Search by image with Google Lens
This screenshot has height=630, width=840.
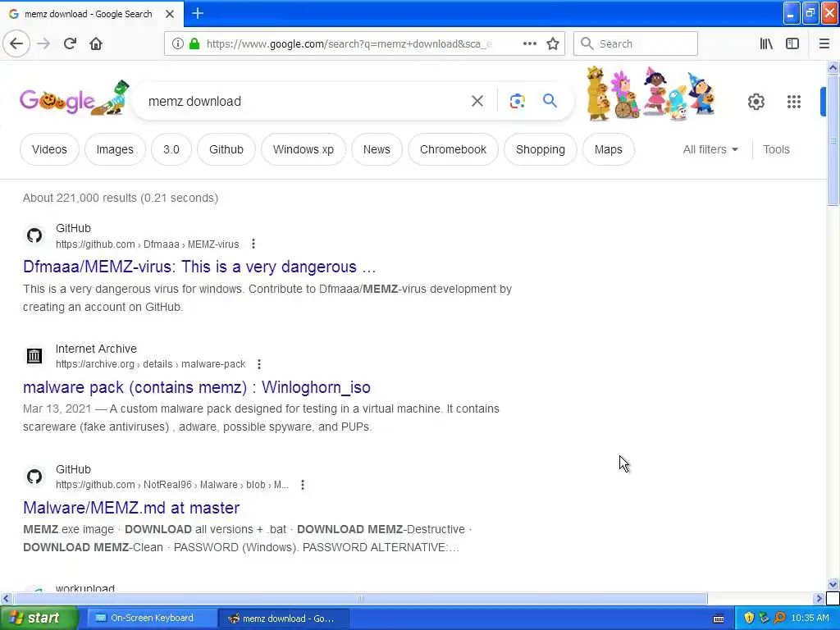pos(517,101)
